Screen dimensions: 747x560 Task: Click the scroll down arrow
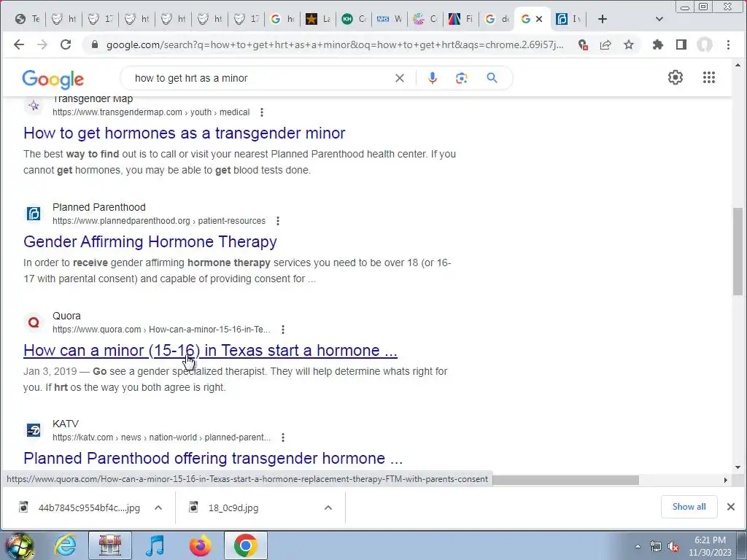click(738, 467)
